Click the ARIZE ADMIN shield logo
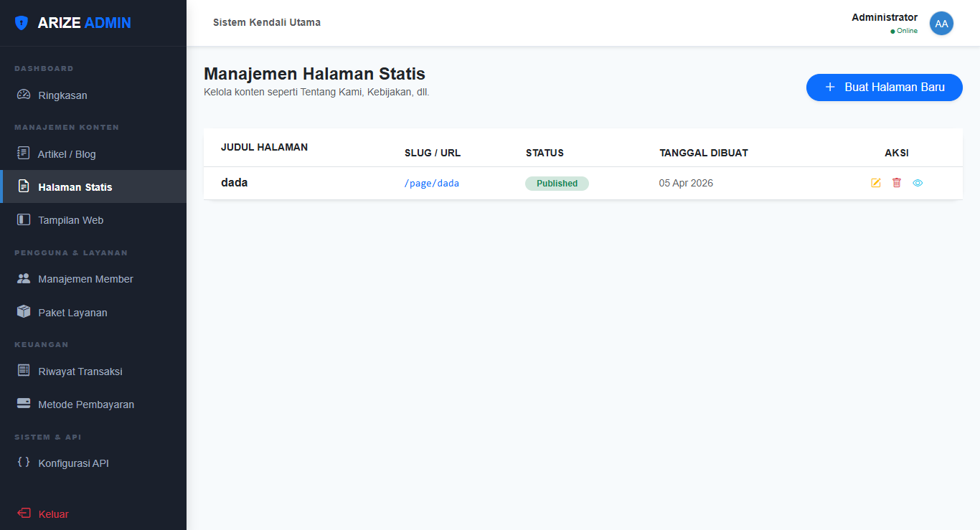This screenshot has width=980, height=530. 22,23
